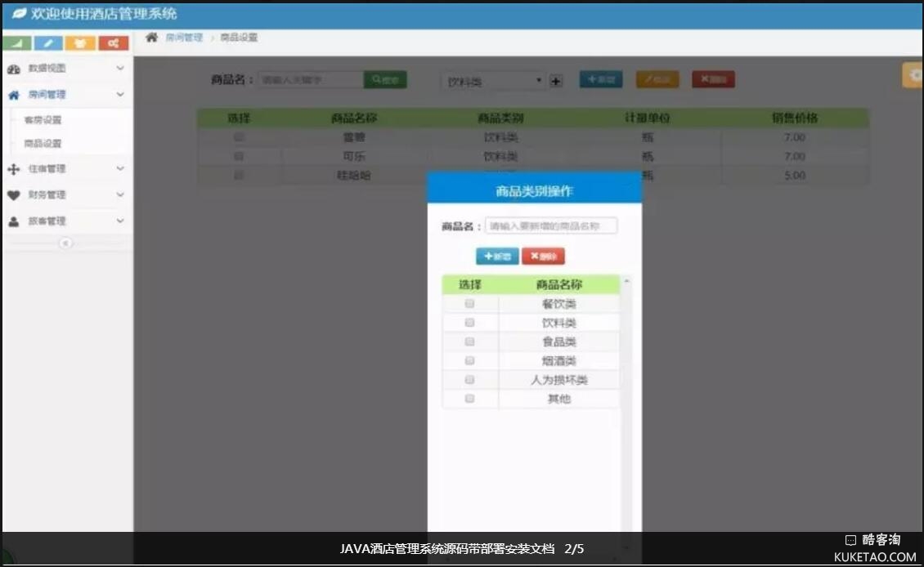This screenshot has width=924, height=567.
Task: Expand the 旅客管理 chevron
Action: [x=120, y=221]
